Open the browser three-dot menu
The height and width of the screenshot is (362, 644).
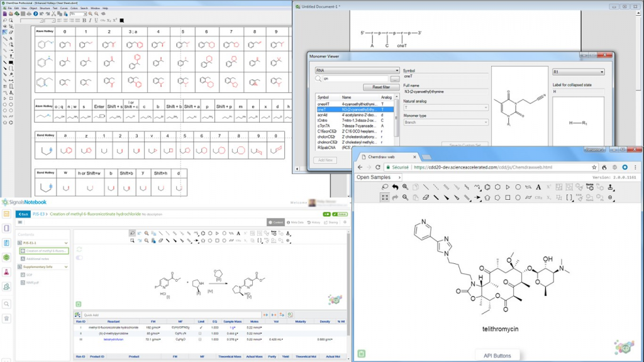point(635,167)
